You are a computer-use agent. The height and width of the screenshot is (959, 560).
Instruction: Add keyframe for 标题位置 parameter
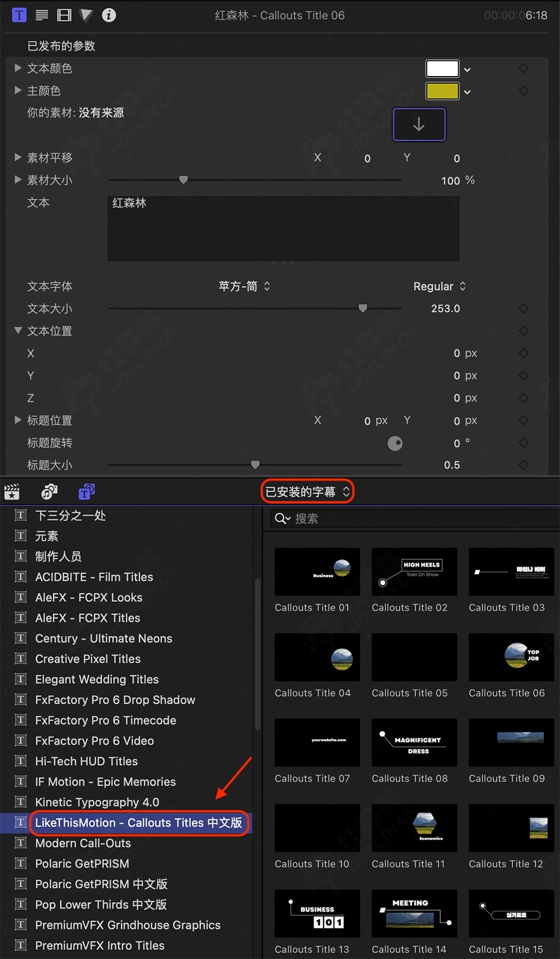coord(524,420)
